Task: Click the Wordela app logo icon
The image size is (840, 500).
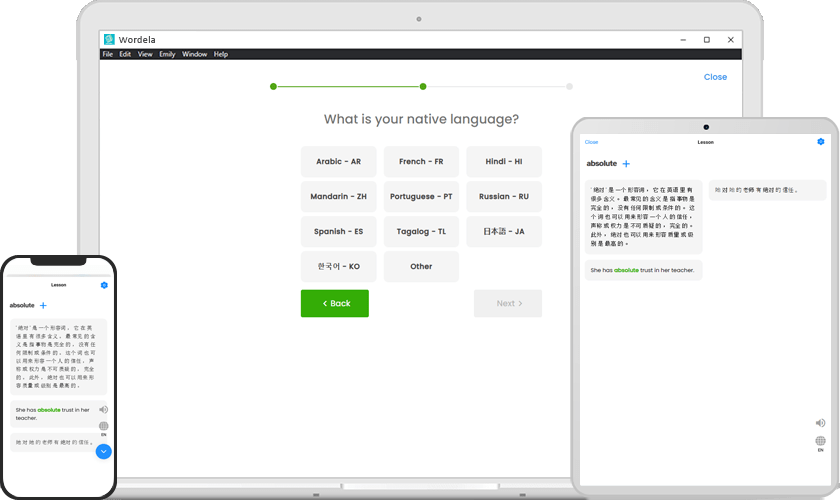Action: (x=109, y=39)
